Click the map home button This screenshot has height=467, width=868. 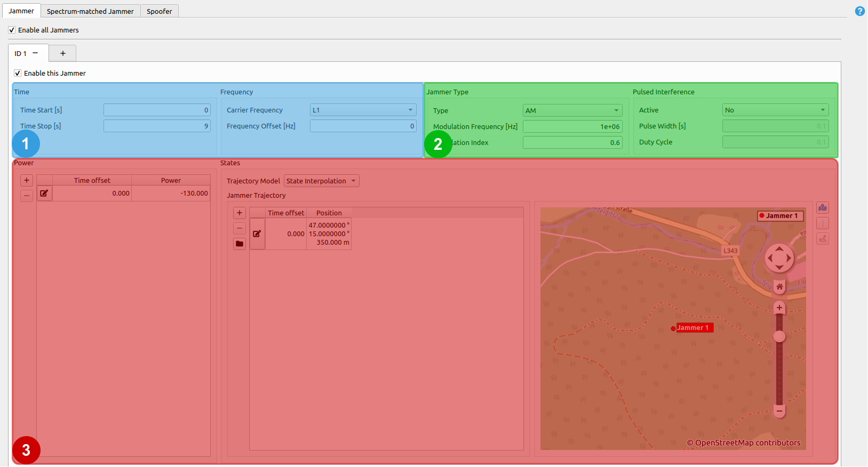pyautogui.click(x=779, y=287)
